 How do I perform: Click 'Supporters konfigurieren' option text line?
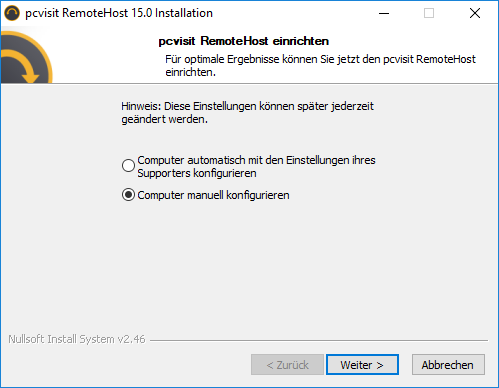[197, 173]
